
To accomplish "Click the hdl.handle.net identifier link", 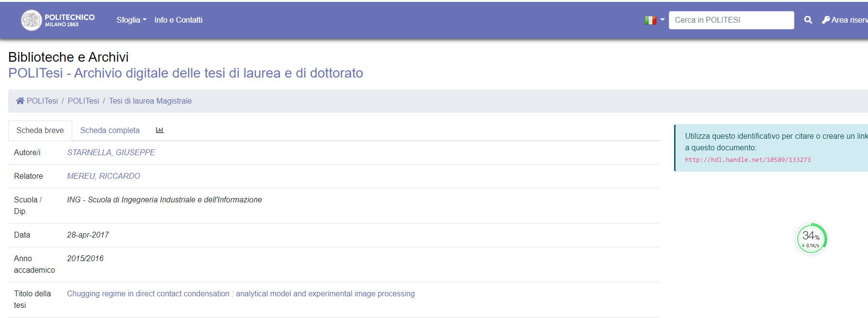I will (747, 159).
